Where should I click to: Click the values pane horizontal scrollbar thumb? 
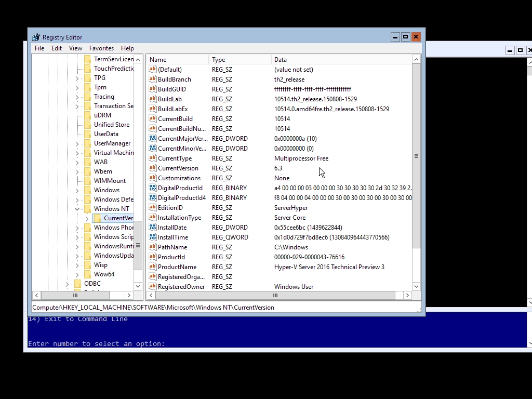[x=275, y=296]
